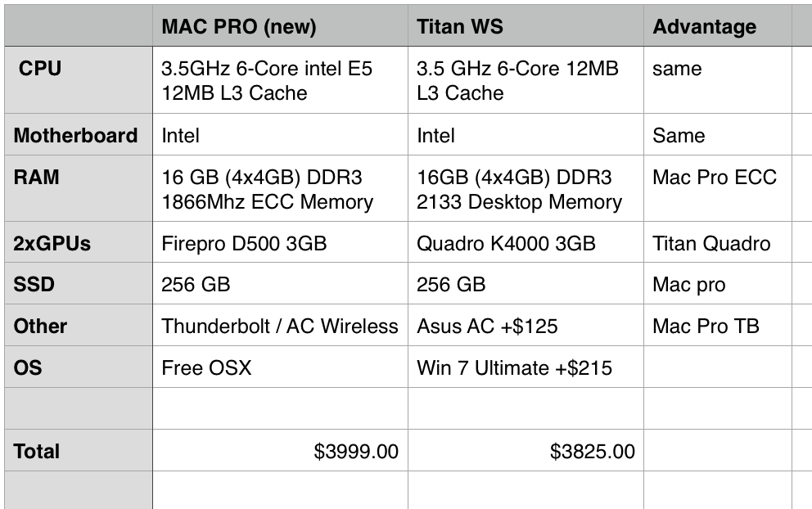Click the Thunderbolt / AC Wireless cell
812x509 pixels.
pyautogui.click(x=280, y=326)
